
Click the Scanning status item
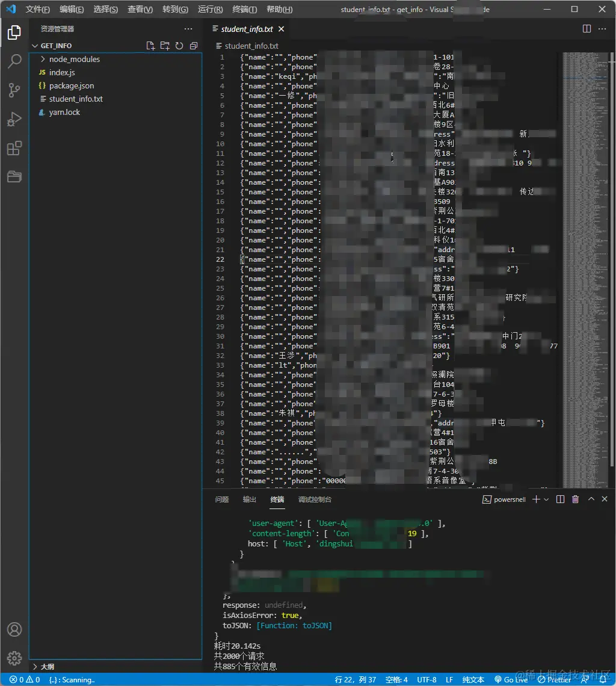point(72,679)
